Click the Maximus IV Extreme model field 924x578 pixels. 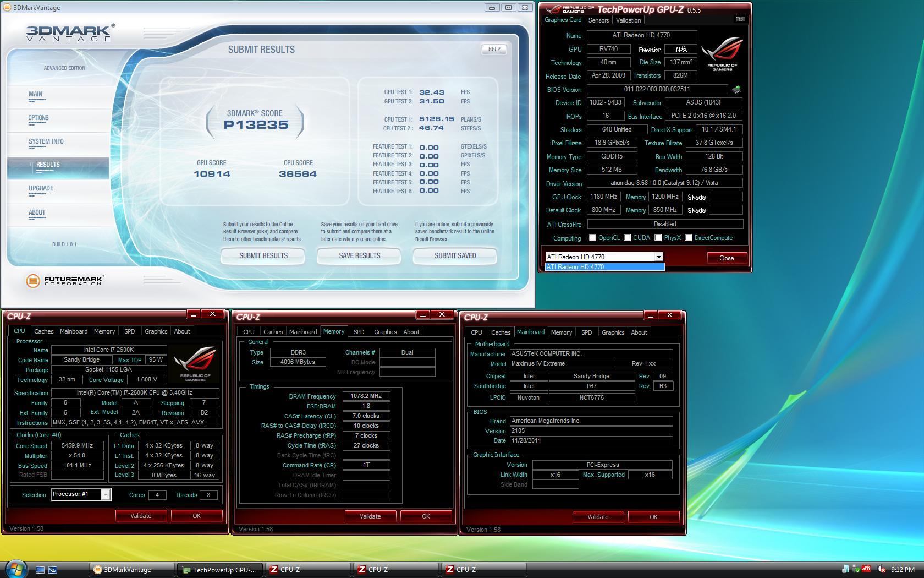coord(562,364)
